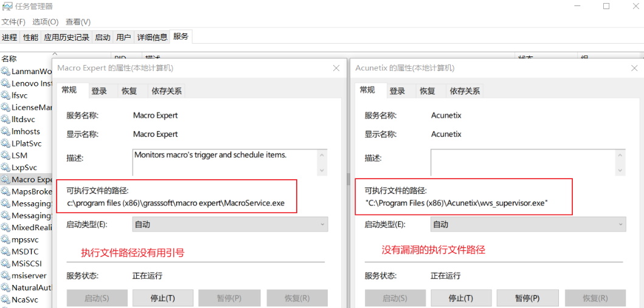This screenshot has width=644, height=308.
Task: Click gear icon beside LSM service
Action: [x=5, y=156]
